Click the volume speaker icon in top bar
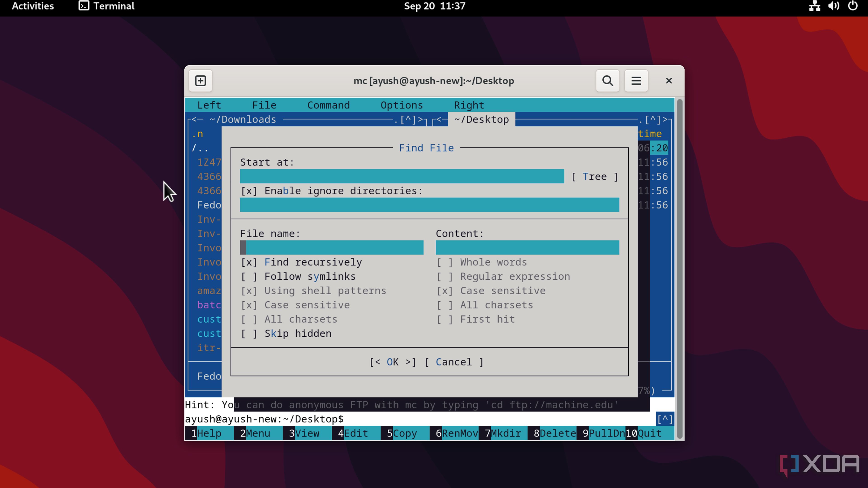The image size is (868, 488). 834,6
